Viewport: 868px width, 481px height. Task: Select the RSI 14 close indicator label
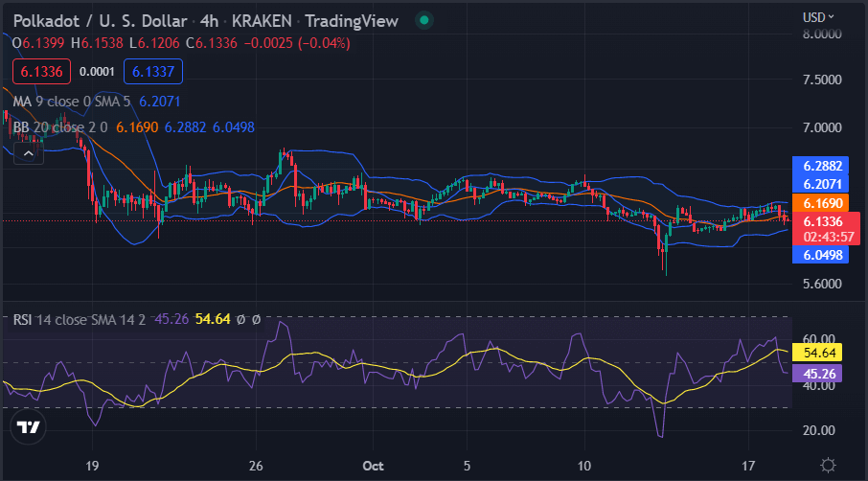point(80,319)
